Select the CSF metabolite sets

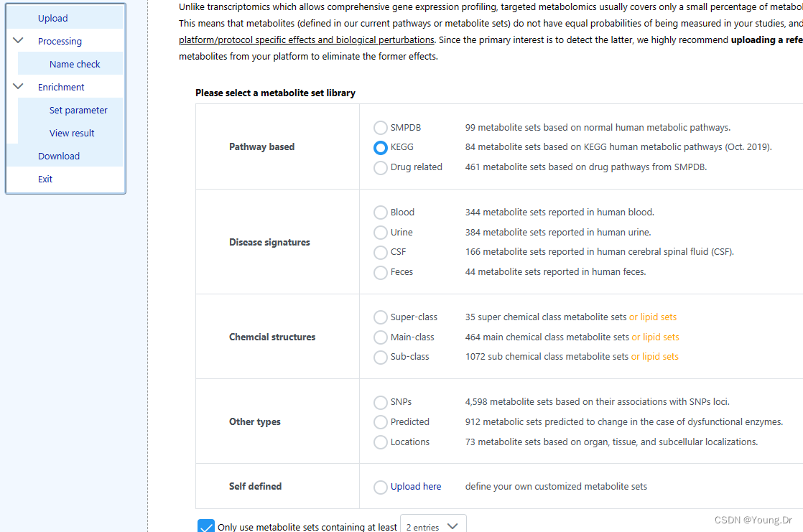pos(381,252)
